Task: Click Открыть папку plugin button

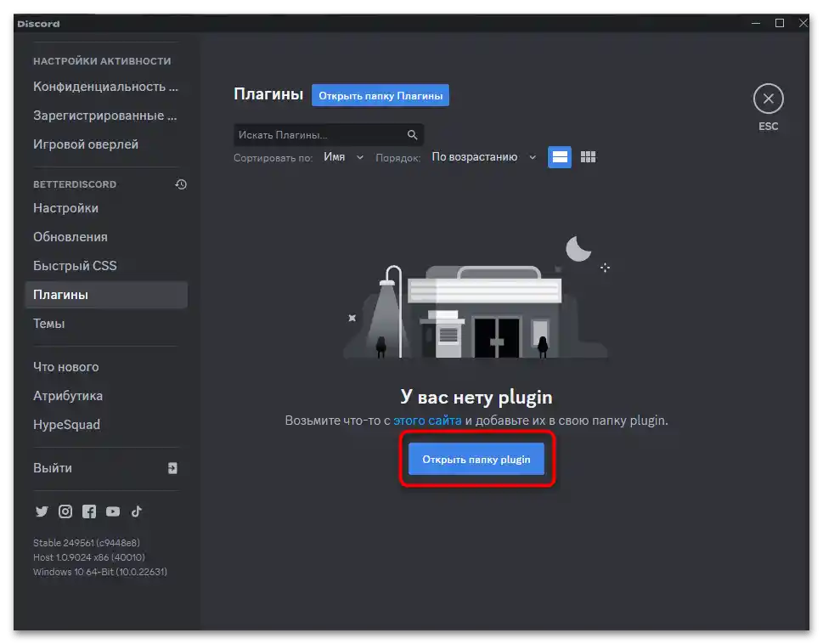Action: point(476,460)
